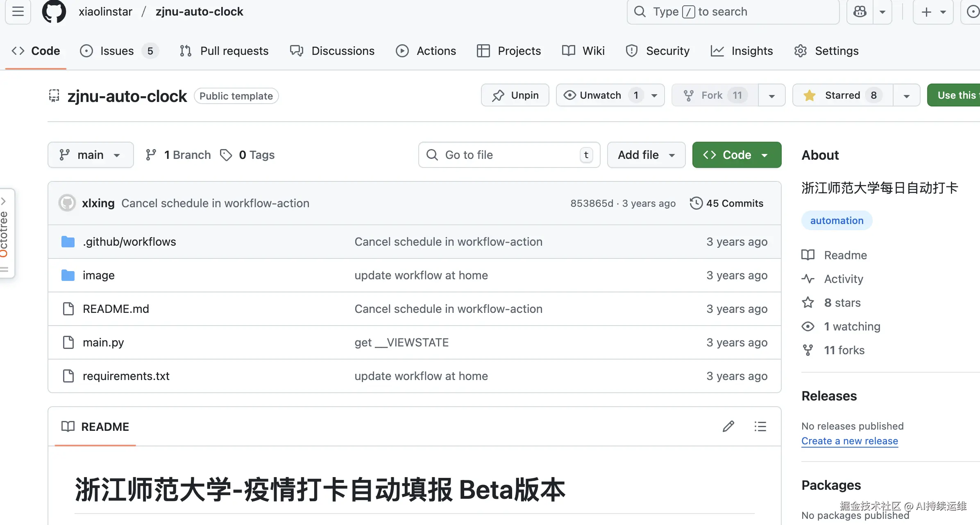
Task: Unpin the repository with Unpin button
Action: (x=515, y=95)
